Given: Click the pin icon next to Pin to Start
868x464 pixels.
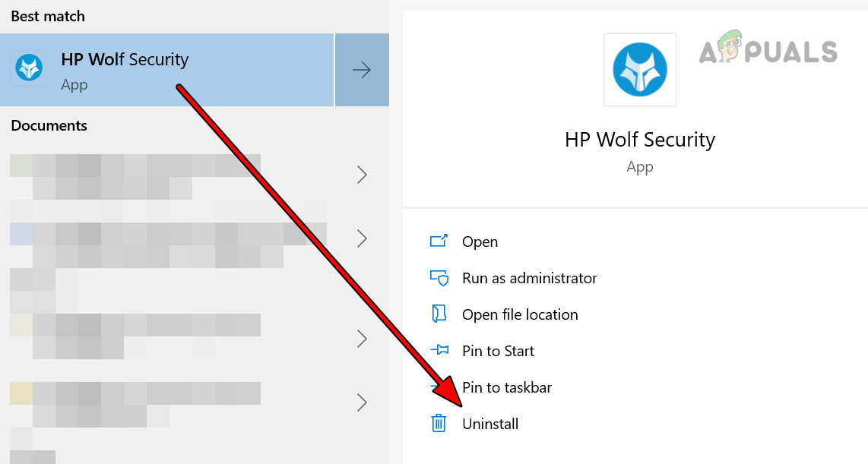Looking at the screenshot, I should click(439, 350).
